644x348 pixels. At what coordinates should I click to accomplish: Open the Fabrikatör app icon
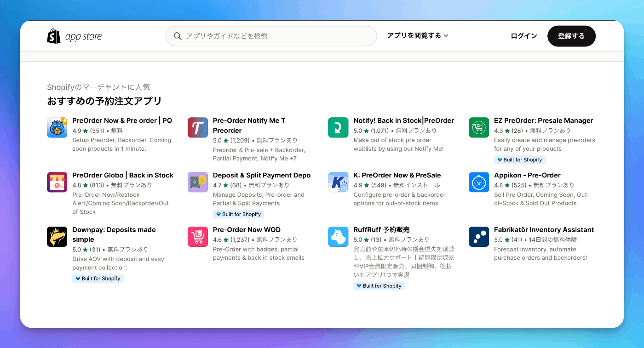pos(479,237)
